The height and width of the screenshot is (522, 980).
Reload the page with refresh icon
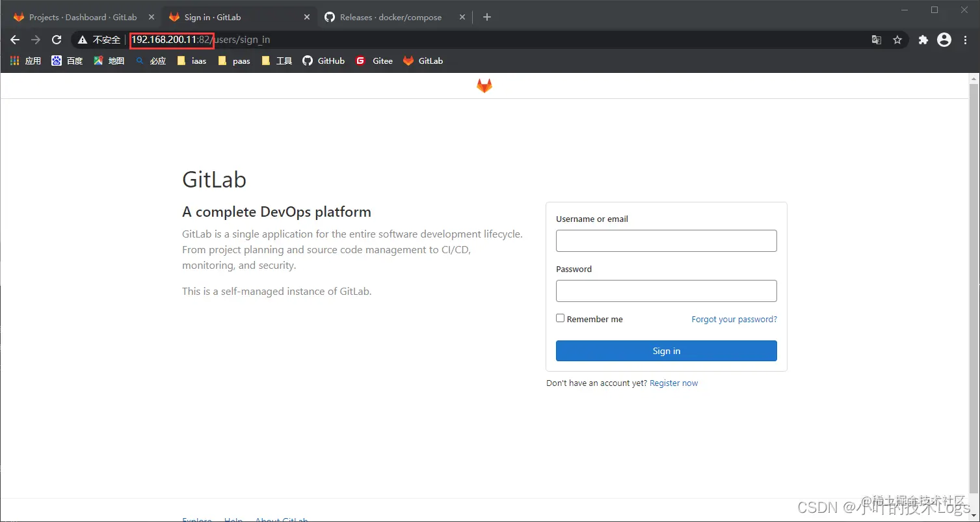coord(57,40)
